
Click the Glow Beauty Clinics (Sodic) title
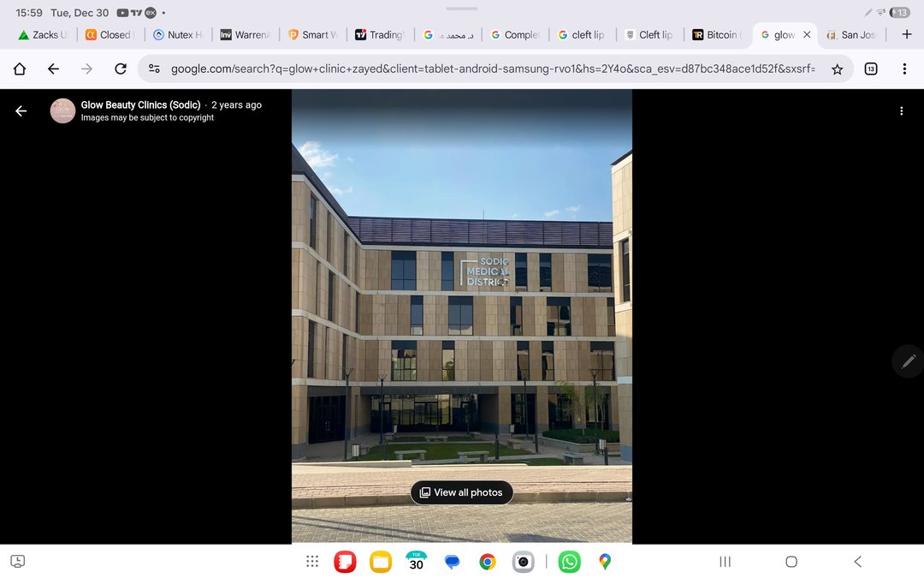(x=140, y=104)
